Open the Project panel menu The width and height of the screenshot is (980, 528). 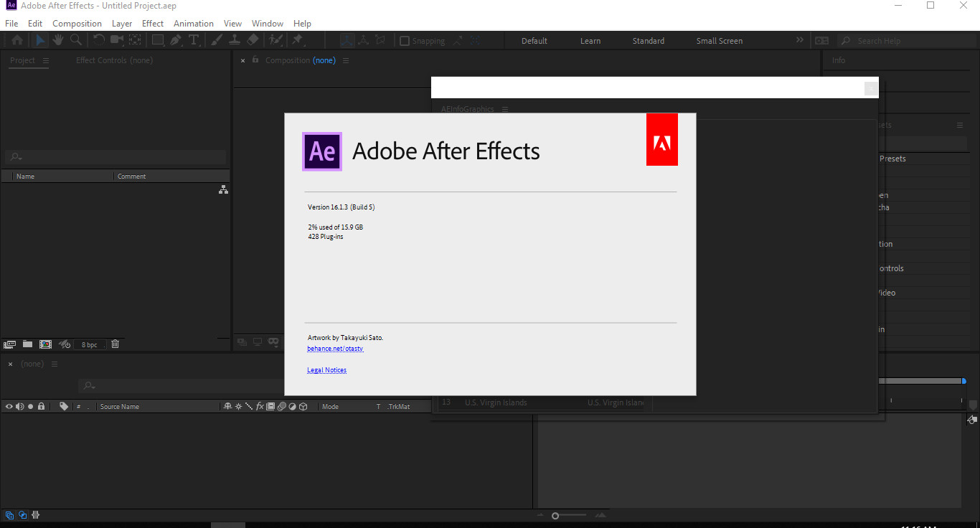point(46,60)
